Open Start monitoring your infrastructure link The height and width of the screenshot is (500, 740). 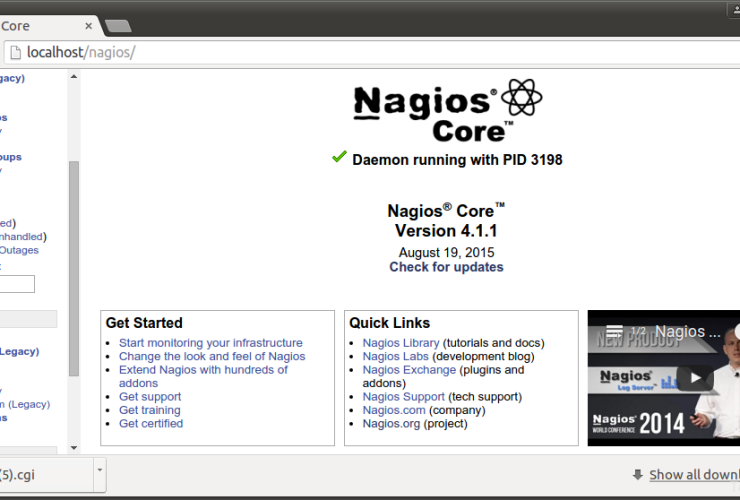[x=210, y=343]
